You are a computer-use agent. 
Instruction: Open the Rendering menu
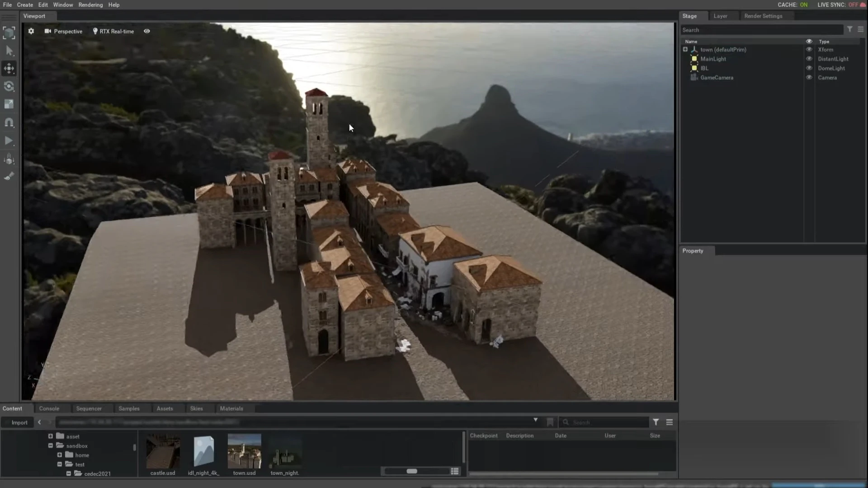click(x=90, y=5)
